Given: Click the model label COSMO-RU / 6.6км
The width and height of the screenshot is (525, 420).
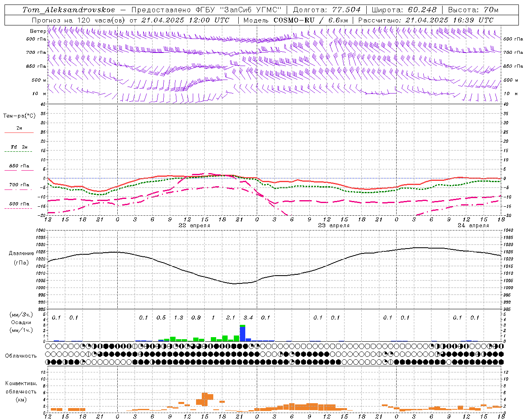Looking at the screenshot, I should click(x=311, y=20).
